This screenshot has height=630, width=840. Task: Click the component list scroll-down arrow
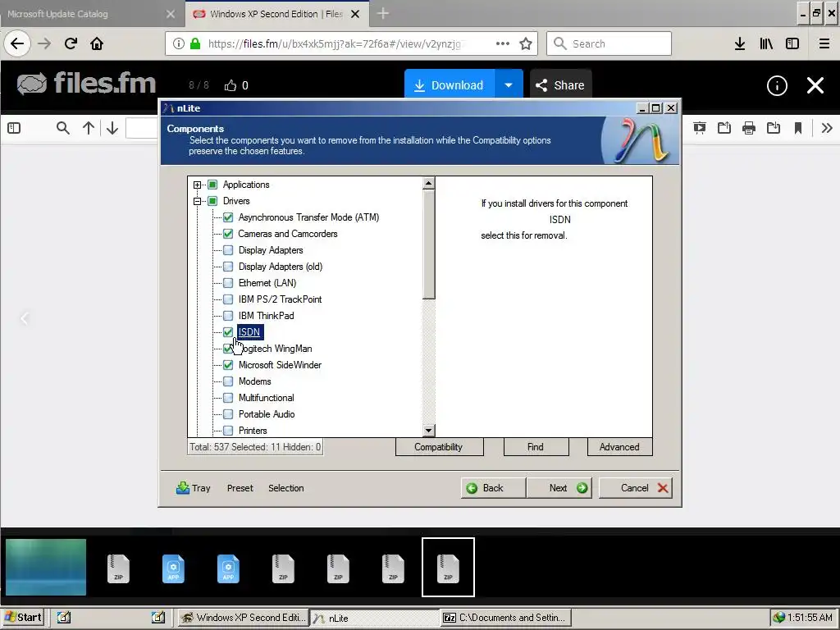[x=428, y=430]
